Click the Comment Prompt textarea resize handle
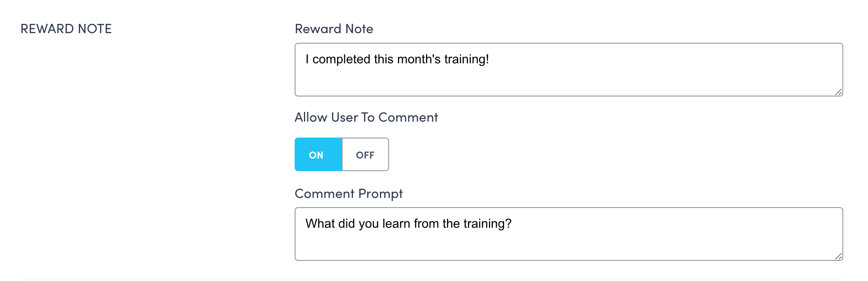Viewport: 868px width, 281px height. coord(839,258)
